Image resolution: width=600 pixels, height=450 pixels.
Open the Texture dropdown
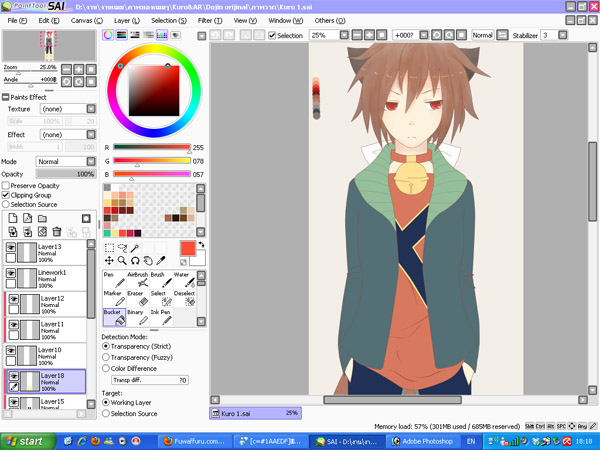pos(91,109)
